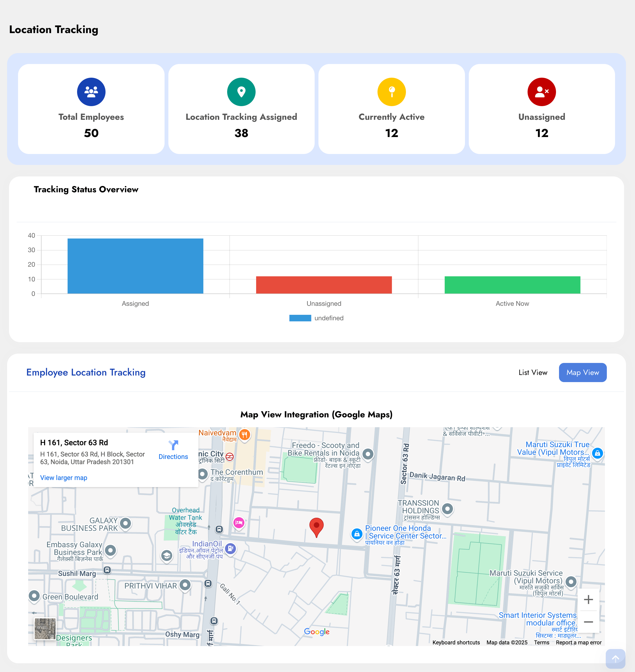Click the Currently Active yellow pin icon
The image size is (635, 672).
click(391, 92)
